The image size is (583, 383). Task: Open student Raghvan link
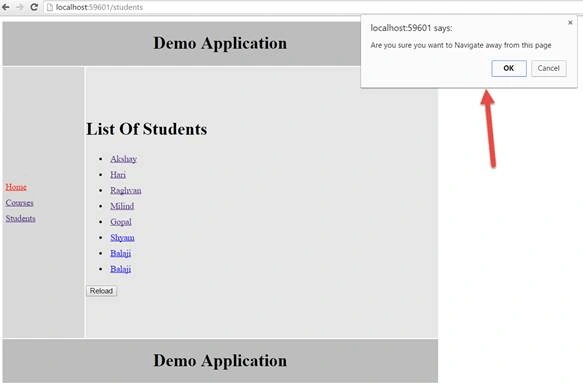click(126, 190)
